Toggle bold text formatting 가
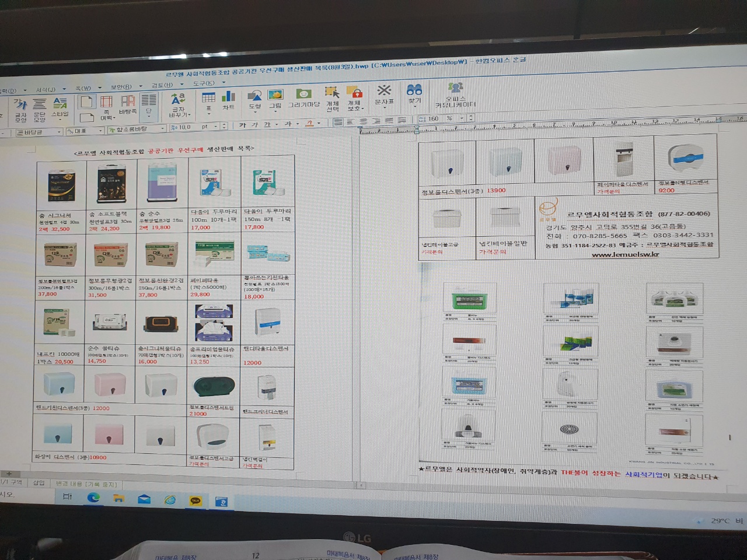The height and width of the screenshot is (560, 747). point(243,125)
